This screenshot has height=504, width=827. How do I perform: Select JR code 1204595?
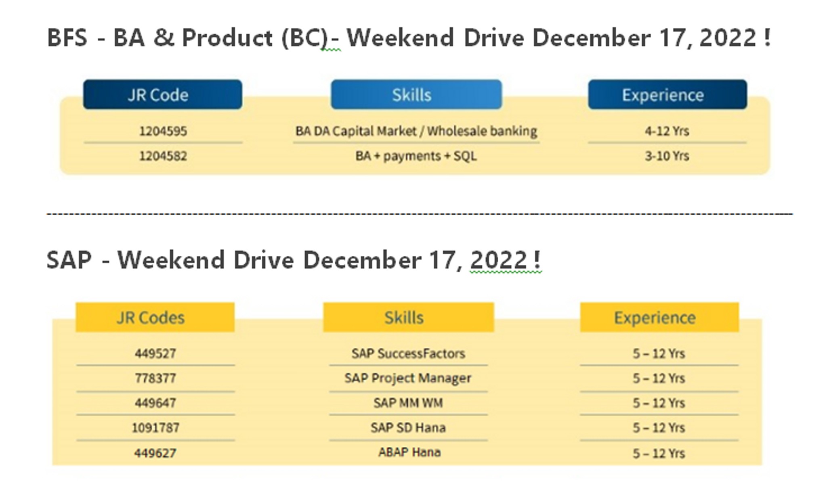[163, 131]
